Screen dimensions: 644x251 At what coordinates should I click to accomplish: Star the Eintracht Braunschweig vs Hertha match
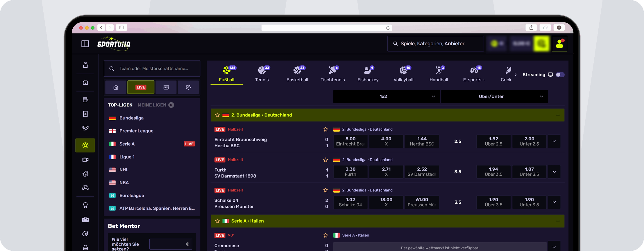click(325, 129)
